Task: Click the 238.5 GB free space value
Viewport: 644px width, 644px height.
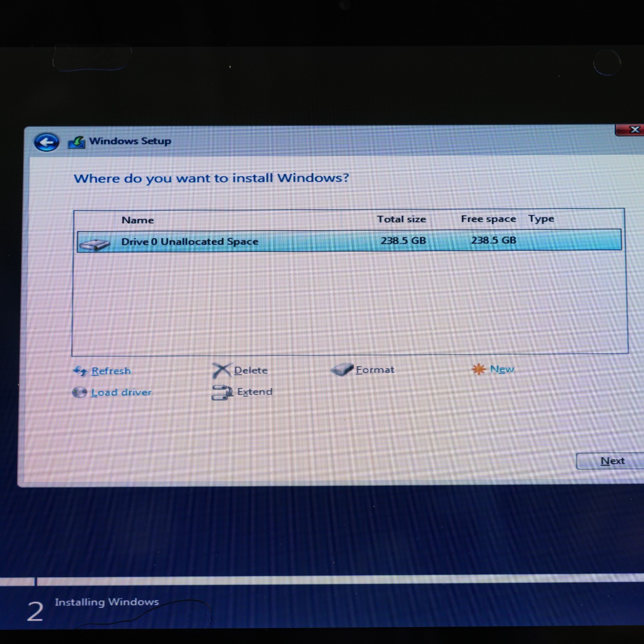Action: 493,240
